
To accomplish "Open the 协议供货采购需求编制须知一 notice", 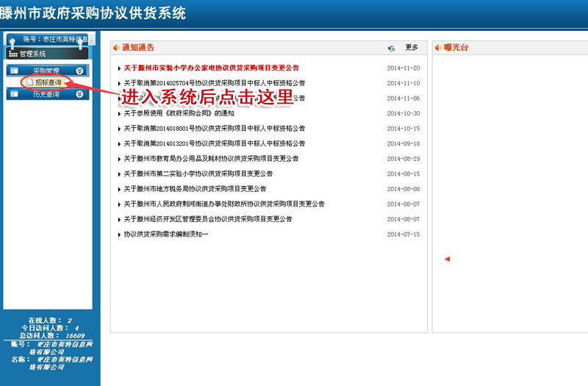I will click(166, 235).
